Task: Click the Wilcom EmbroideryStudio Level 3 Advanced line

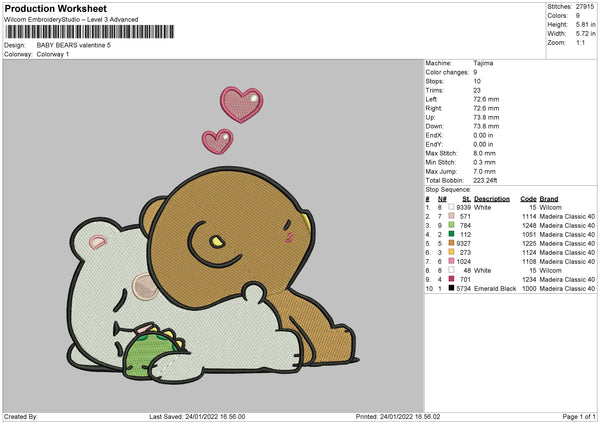Action: (71, 20)
